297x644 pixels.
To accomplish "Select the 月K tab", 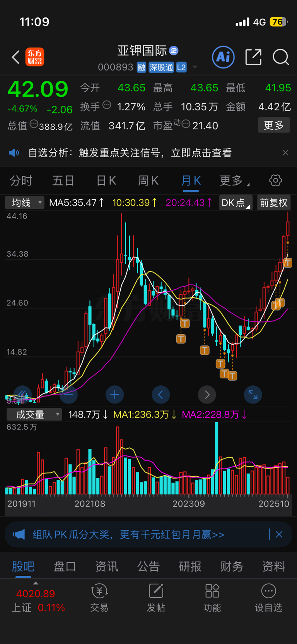I will pyautogui.click(x=191, y=180).
